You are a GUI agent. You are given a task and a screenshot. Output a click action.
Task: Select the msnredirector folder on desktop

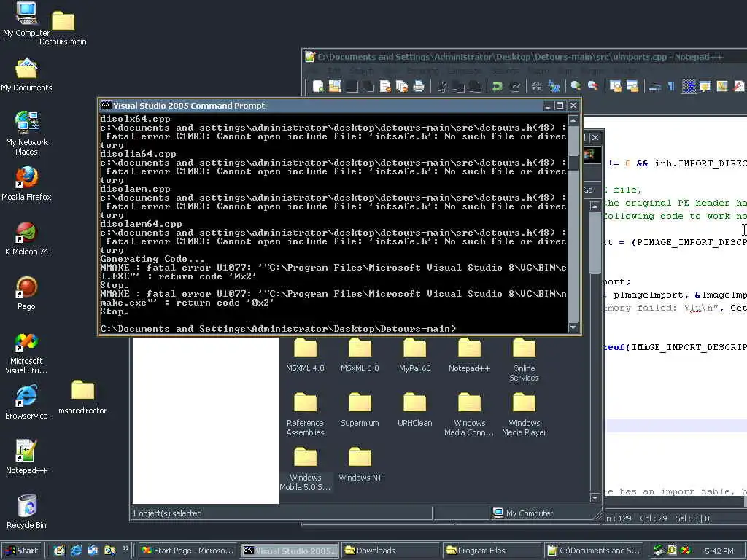(82, 397)
